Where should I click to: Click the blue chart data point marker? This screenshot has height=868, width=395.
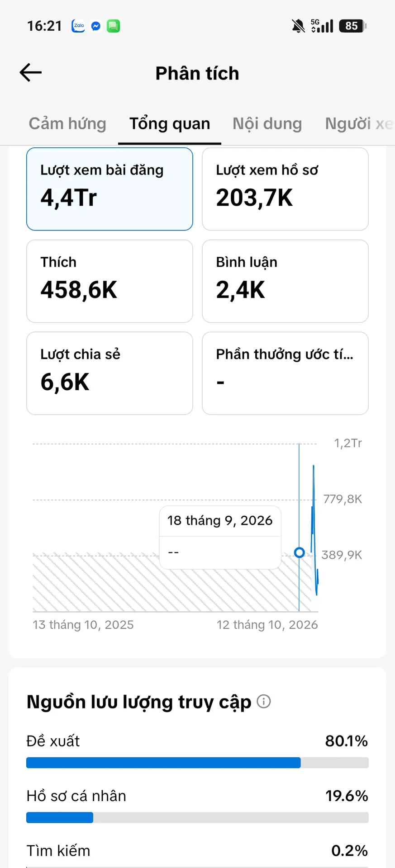click(299, 552)
